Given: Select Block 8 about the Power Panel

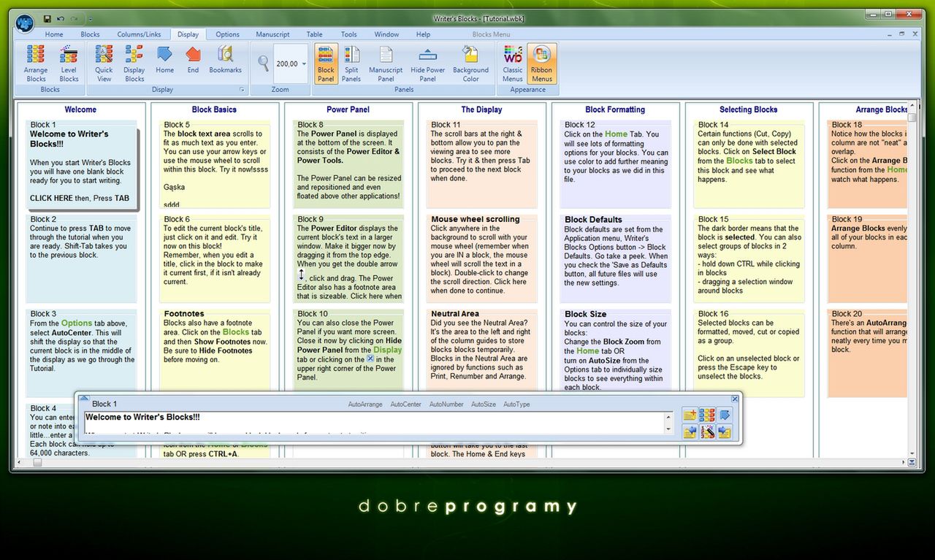Looking at the screenshot, I should 348,164.
